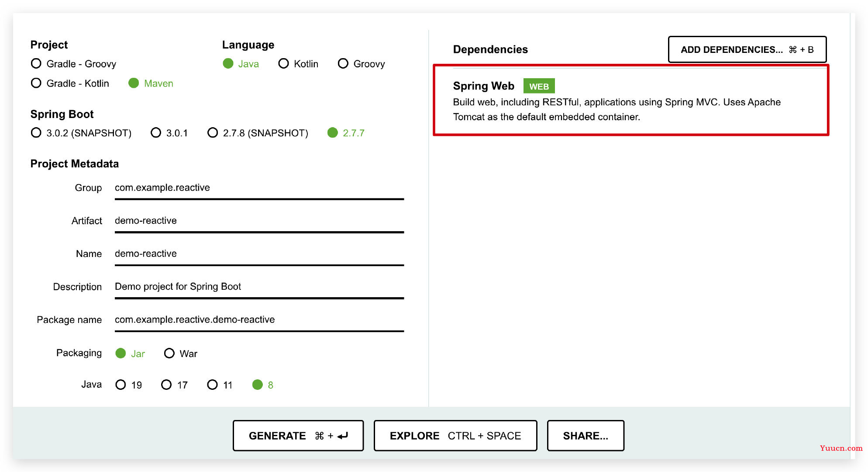The height and width of the screenshot is (472, 868).
Task: Choose Spring Boot 3.0.1 version
Action: coord(169,133)
